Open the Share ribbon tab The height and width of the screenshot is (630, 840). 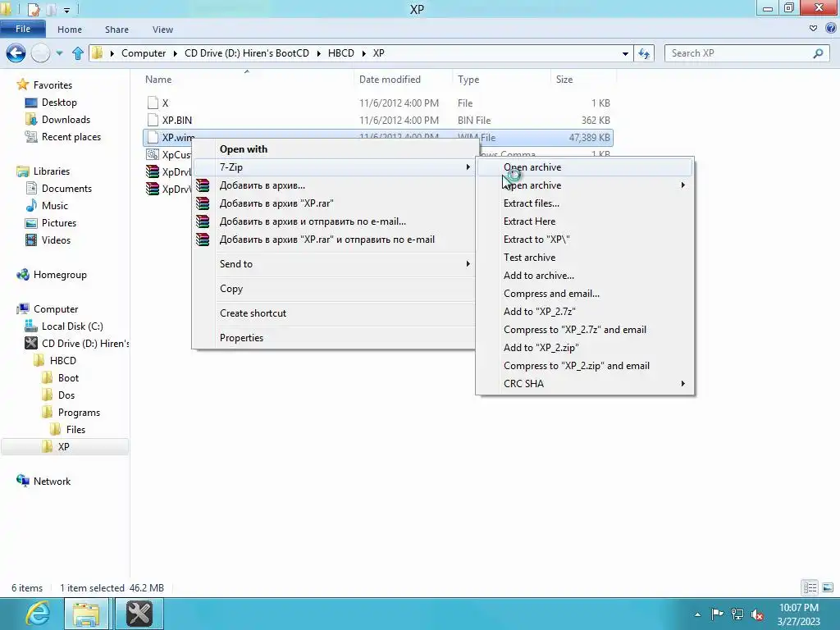(x=116, y=30)
